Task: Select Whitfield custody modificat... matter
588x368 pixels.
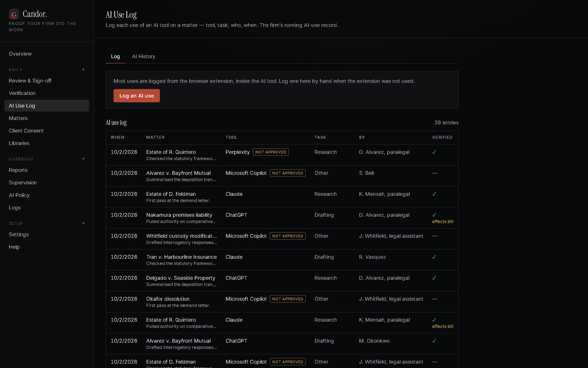Action: (181, 236)
